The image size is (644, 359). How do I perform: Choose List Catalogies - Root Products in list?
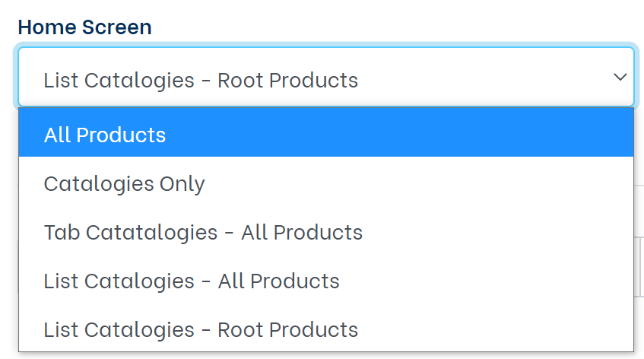(x=201, y=330)
